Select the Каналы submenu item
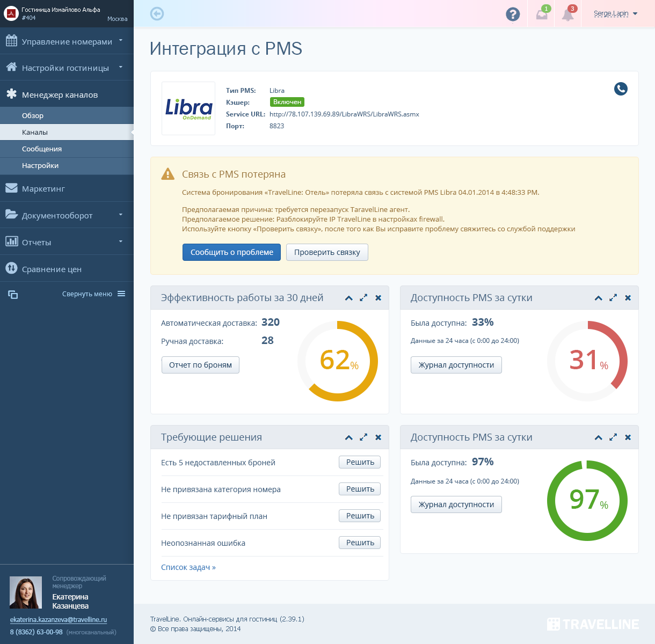Image resolution: width=655 pixels, height=644 pixels. [x=67, y=132]
